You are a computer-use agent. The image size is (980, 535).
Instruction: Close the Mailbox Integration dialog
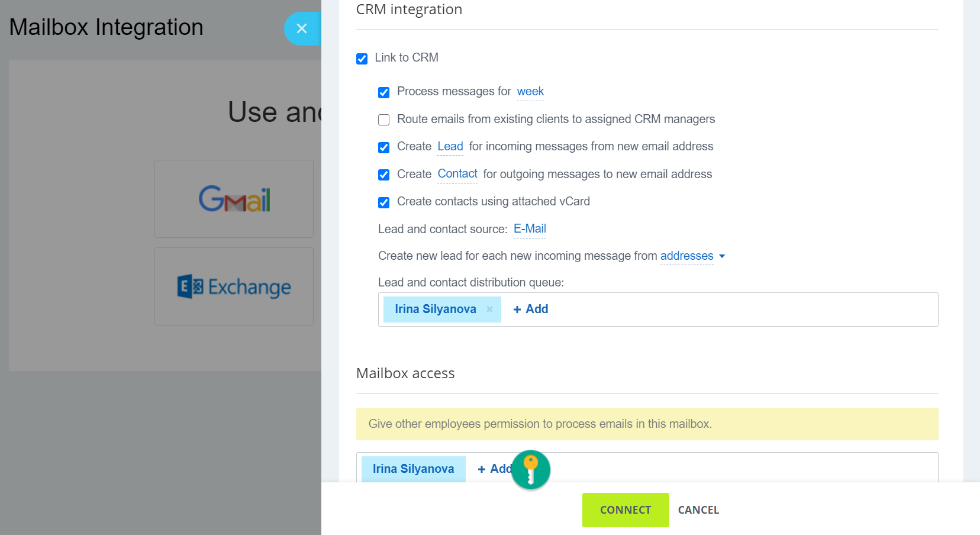click(302, 28)
